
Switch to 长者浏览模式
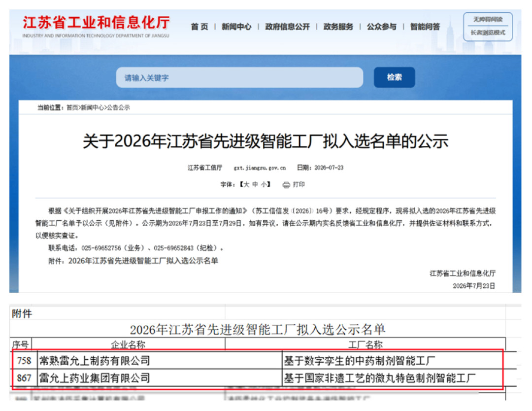click(x=488, y=33)
